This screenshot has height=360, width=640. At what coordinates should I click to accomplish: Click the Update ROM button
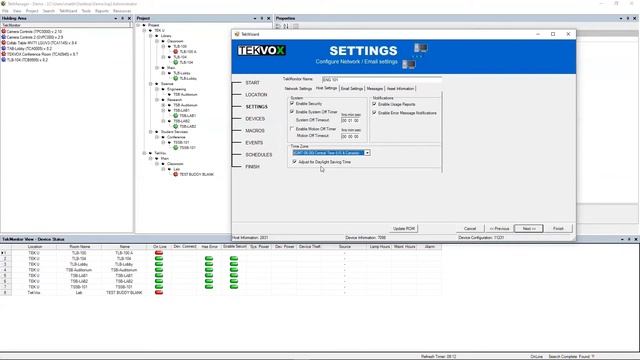point(404,229)
